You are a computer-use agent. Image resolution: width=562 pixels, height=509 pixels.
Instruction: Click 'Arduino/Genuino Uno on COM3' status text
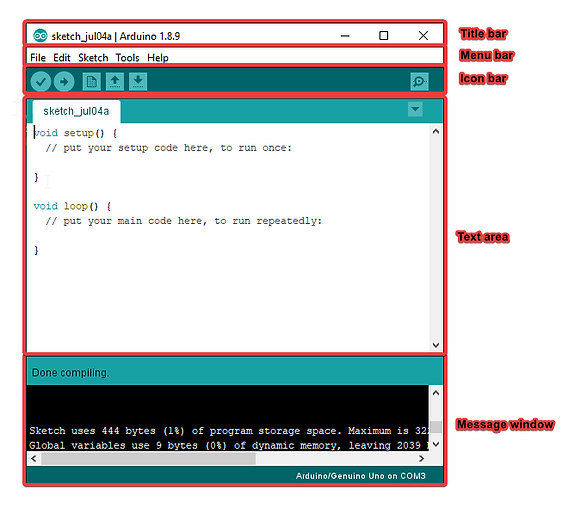(x=361, y=476)
